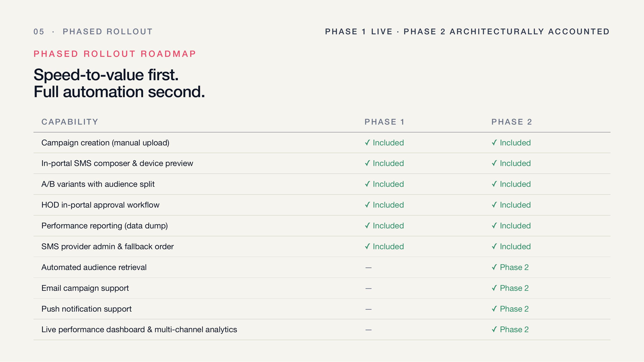The image size is (644, 362).
Task: Click the Phase 2 checkmark for Live performance dashboard
Action: point(494,330)
